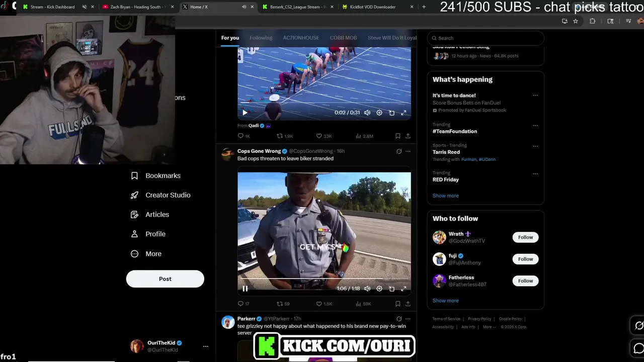The image size is (644, 362).
Task: Open settings on Cops Gone Wrong video
Action: [379, 289]
